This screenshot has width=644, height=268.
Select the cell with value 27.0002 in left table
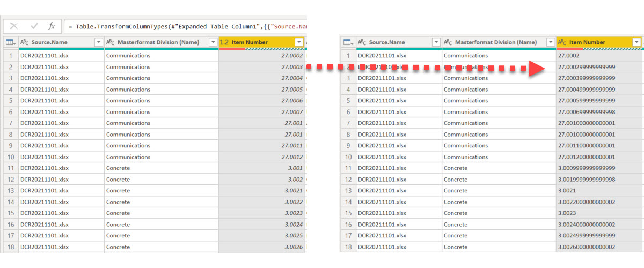coord(262,55)
